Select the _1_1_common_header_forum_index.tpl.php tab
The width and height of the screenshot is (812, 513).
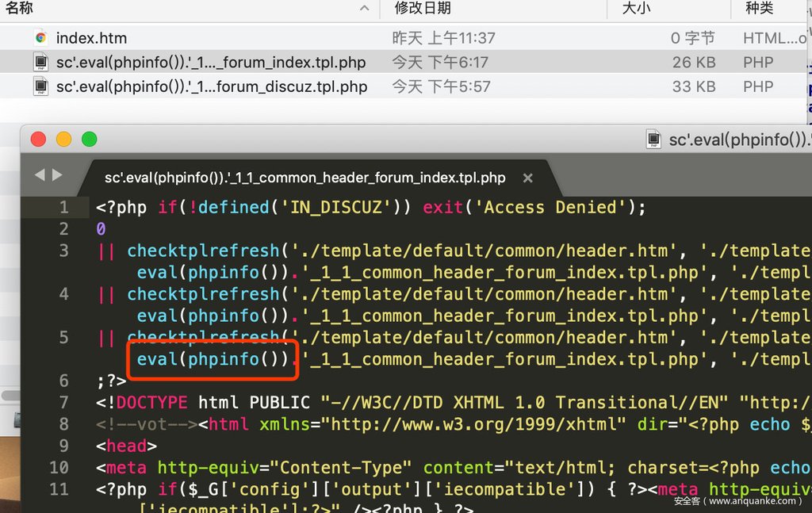pos(305,178)
